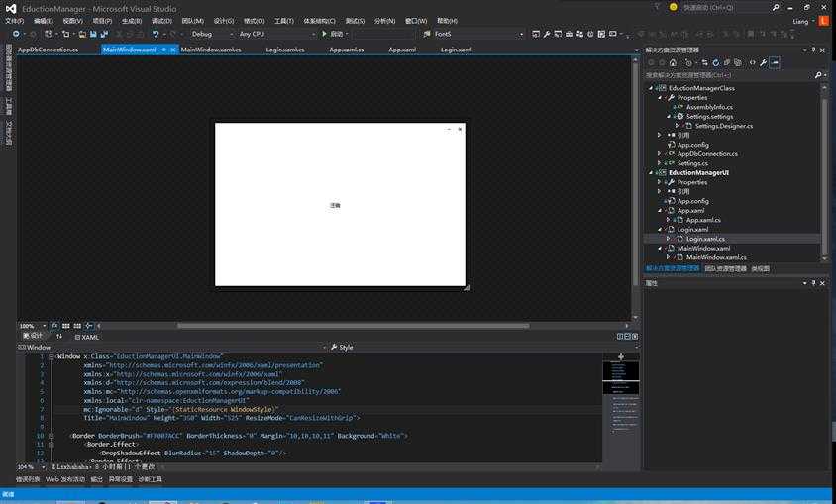836x504 pixels.
Task: Click the 启动 start debugging button
Action: click(333, 34)
